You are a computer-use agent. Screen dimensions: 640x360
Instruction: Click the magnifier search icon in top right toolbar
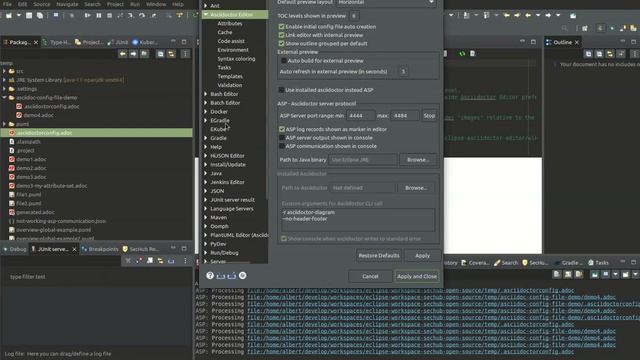564,28
